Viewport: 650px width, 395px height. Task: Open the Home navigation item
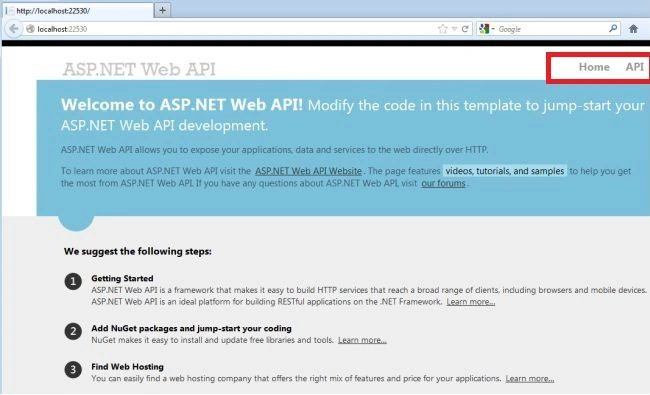594,67
